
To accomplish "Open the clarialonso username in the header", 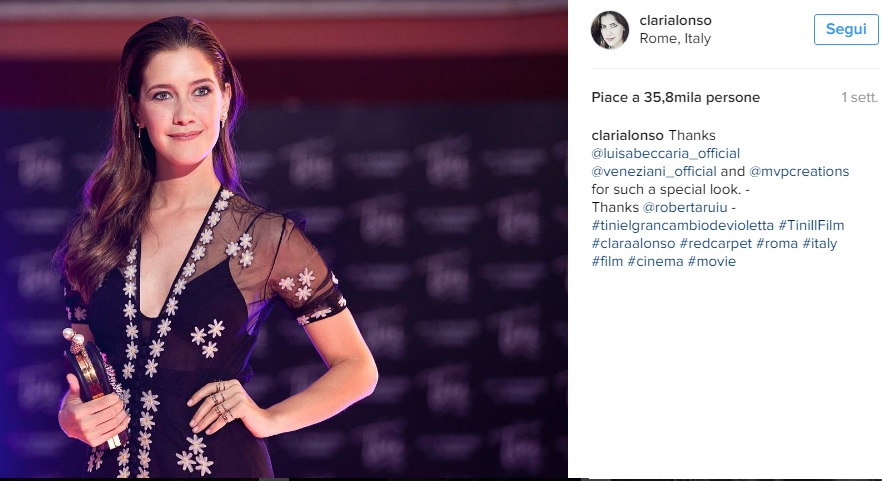I will (675, 21).
